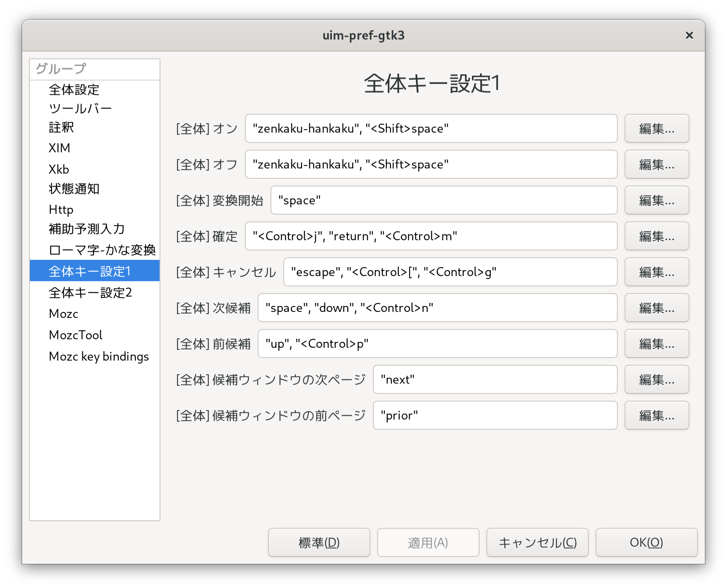Viewport: 727px width, 588px height.
Task: Switch to the XIM group
Action: 59,148
